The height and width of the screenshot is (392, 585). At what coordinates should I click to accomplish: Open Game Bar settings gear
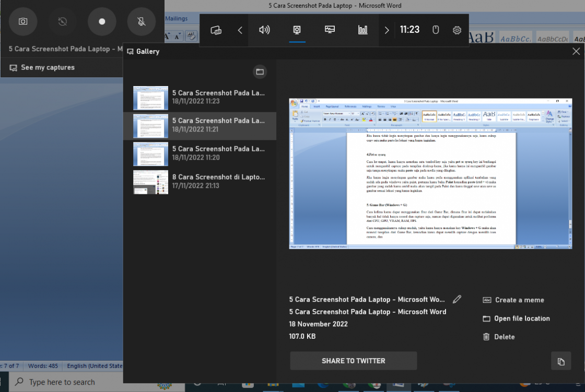point(457,30)
